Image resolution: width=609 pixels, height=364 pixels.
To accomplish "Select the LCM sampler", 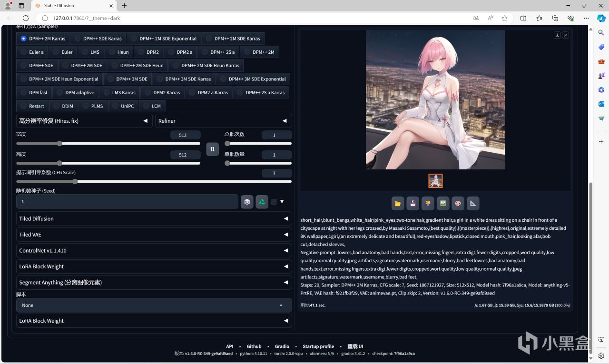I will click(x=152, y=106).
